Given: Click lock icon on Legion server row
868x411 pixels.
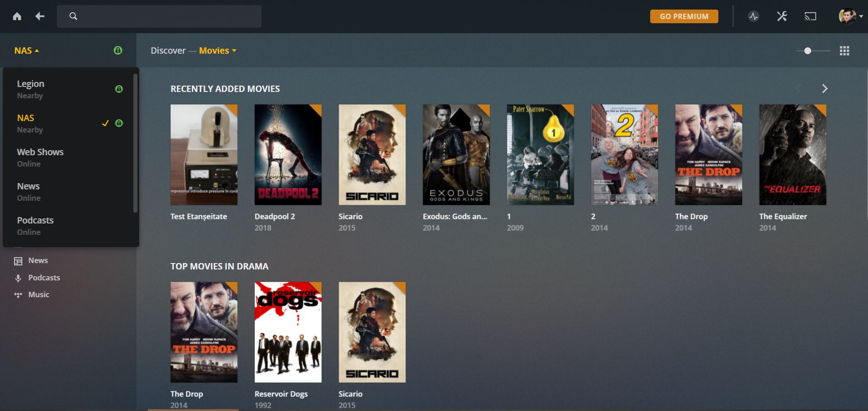Looking at the screenshot, I should (x=119, y=89).
